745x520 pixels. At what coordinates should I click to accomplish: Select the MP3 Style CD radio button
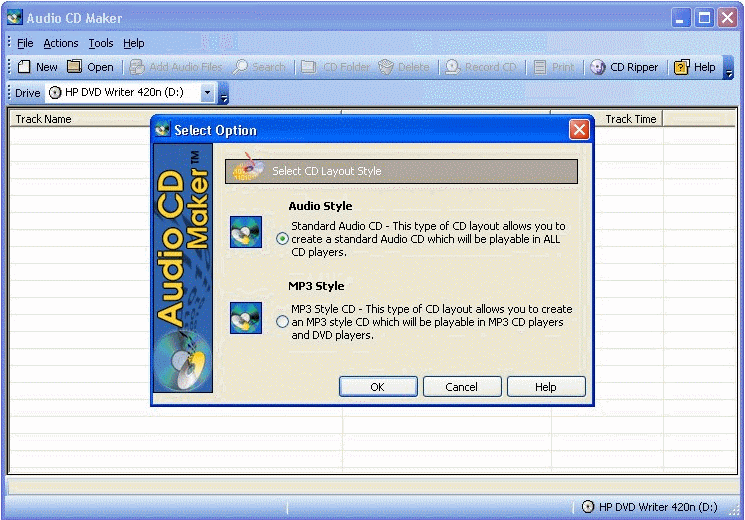pyautogui.click(x=282, y=322)
